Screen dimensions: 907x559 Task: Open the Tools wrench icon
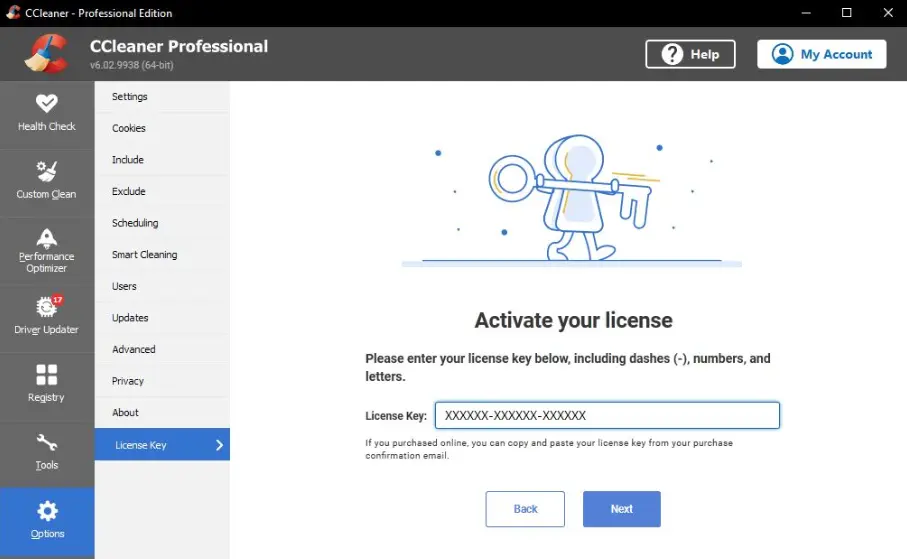coord(47,443)
